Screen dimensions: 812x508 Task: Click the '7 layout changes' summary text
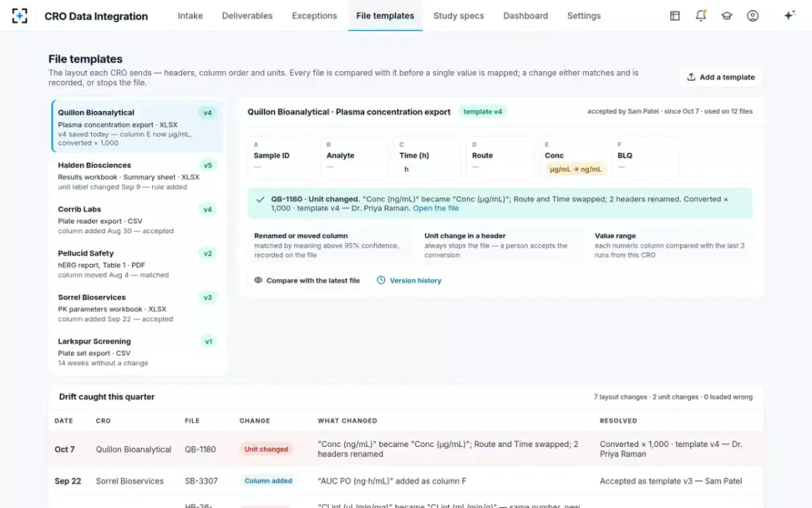tap(620, 397)
